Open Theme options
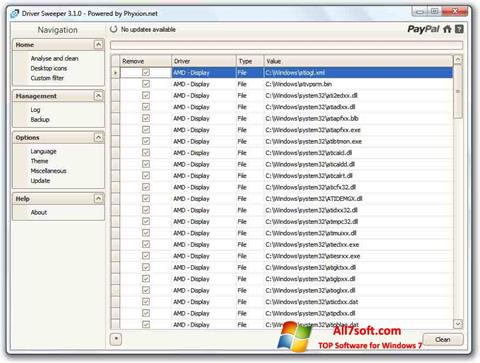The width and height of the screenshot is (480, 363). [x=39, y=161]
